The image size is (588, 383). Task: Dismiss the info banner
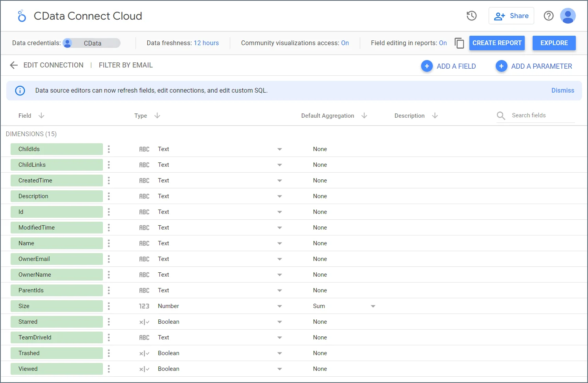[x=562, y=90]
